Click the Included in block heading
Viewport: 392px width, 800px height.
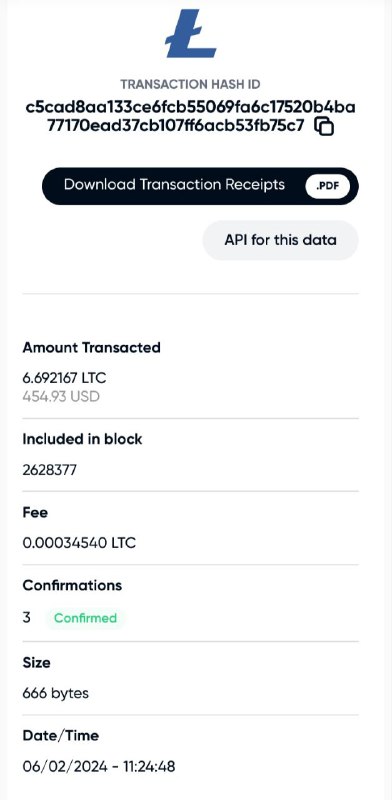82,439
